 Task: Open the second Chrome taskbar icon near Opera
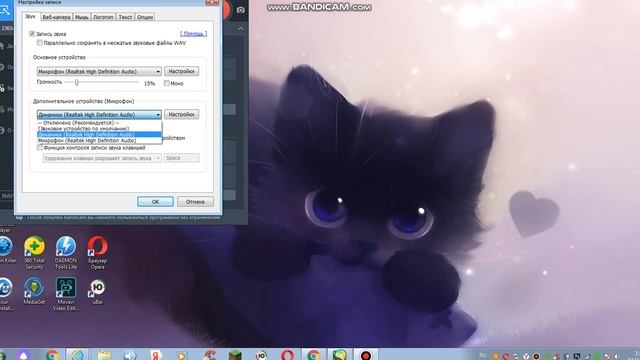click(313, 355)
